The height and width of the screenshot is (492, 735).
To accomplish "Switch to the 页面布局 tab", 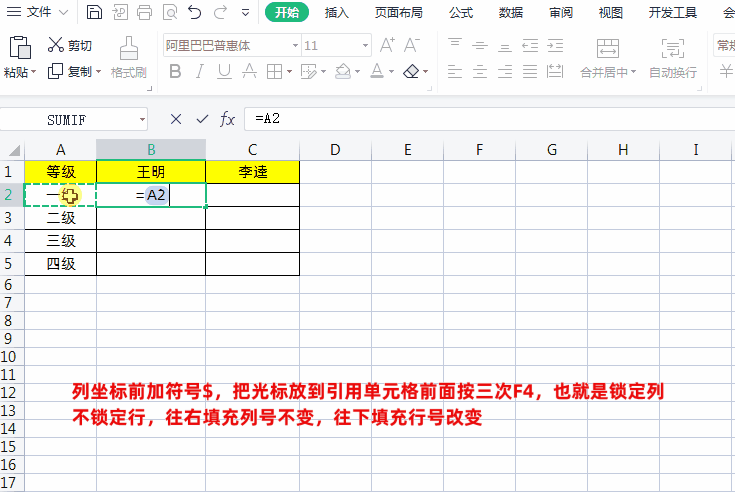I will tap(399, 12).
